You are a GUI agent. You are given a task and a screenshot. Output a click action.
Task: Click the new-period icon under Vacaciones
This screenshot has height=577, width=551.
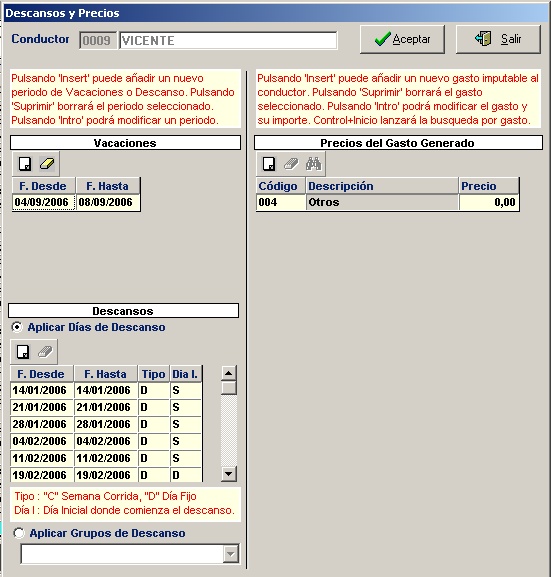coord(25,164)
